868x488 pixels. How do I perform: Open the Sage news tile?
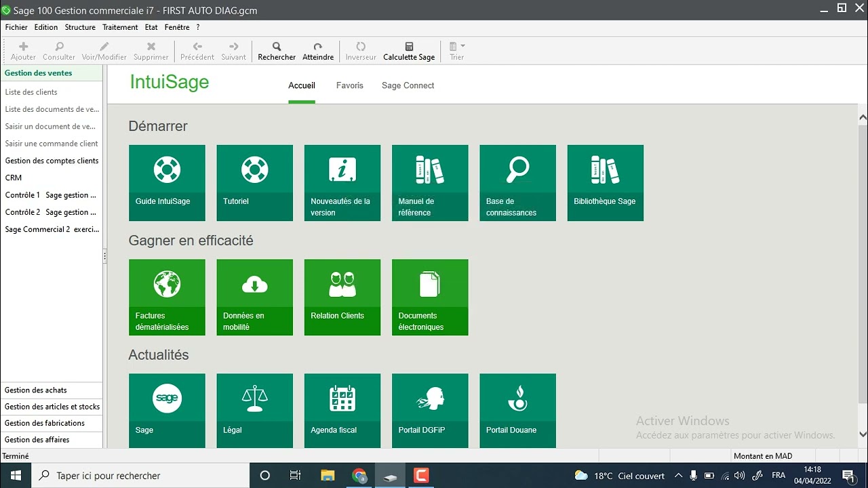tap(167, 411)
